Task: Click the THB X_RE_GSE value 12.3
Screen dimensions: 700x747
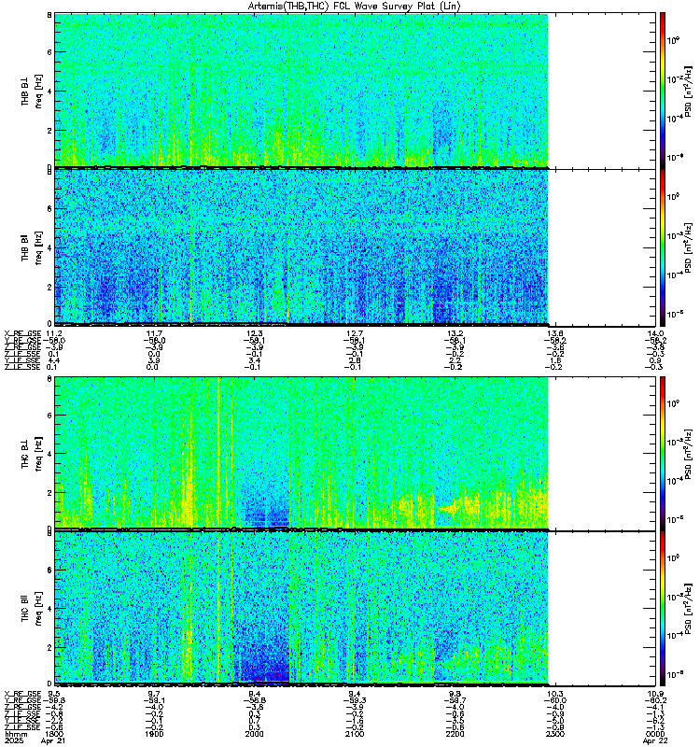Action: tap(255, 333)
